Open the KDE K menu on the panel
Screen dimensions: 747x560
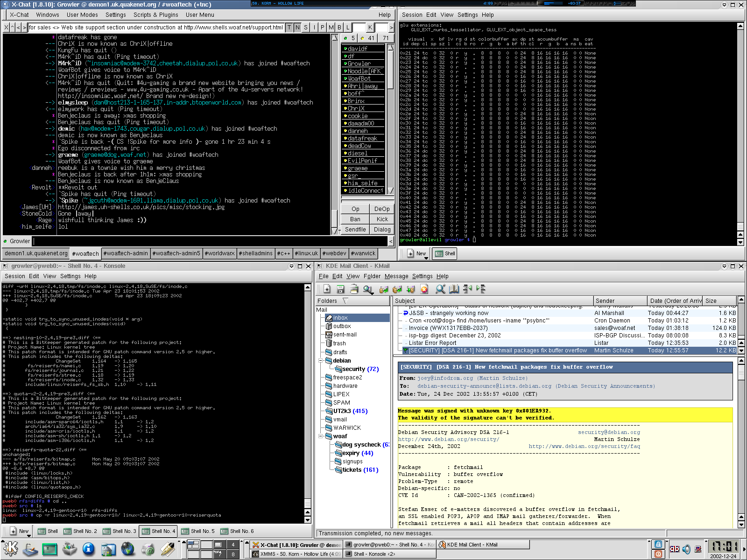click(x=11, y=549)
